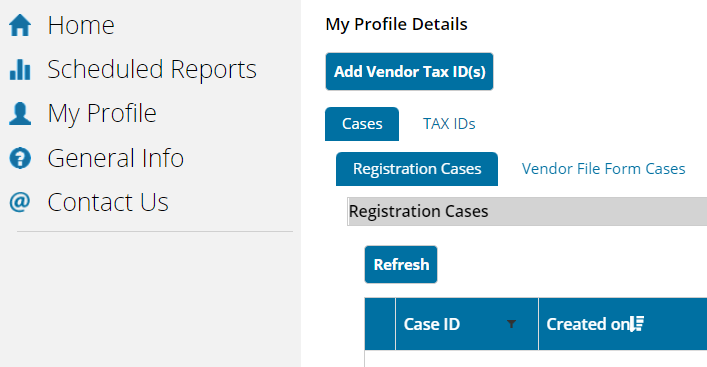Screen dimensions: 707x367
Task: Open the Case ID column filter
Action: point(511,324)
